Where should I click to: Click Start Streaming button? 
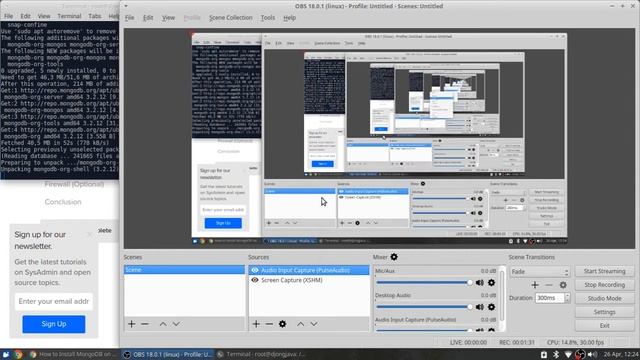click(x=604, y=271)
